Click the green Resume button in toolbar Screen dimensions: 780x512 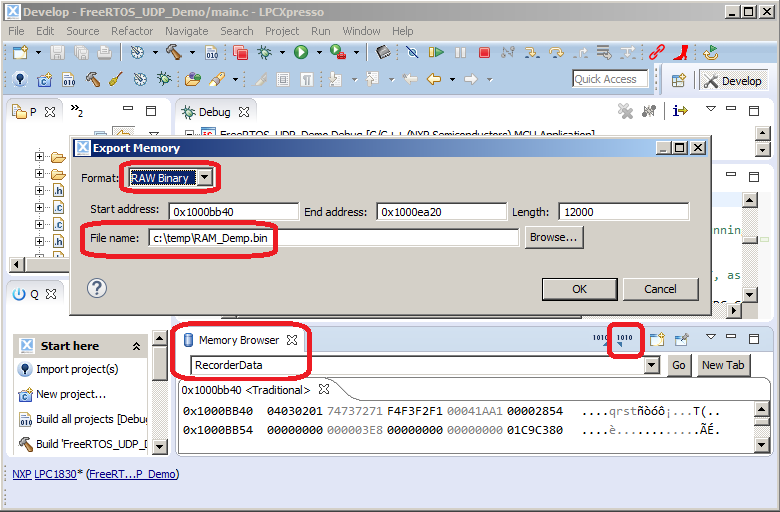coord(437,52)
